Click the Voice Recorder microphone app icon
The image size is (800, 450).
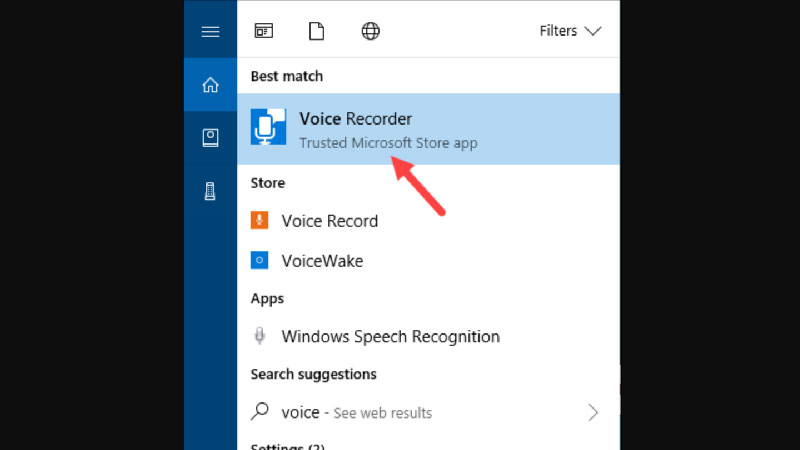coord(268,127)
